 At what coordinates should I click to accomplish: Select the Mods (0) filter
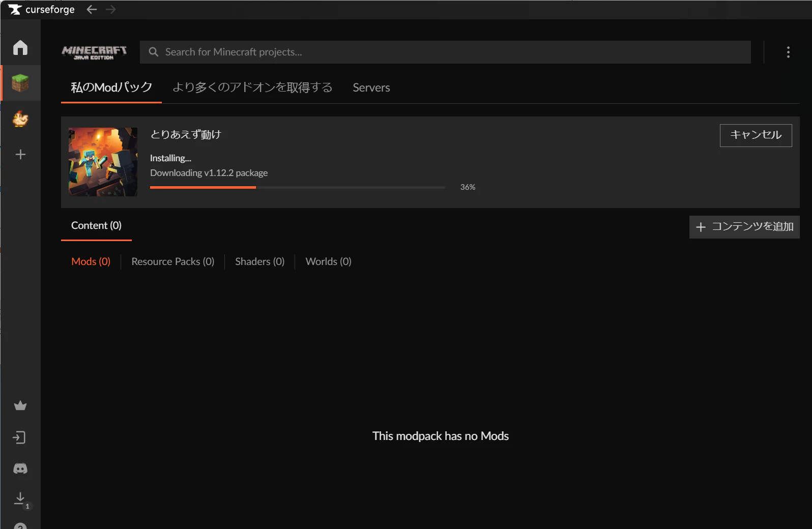point(91,261)
